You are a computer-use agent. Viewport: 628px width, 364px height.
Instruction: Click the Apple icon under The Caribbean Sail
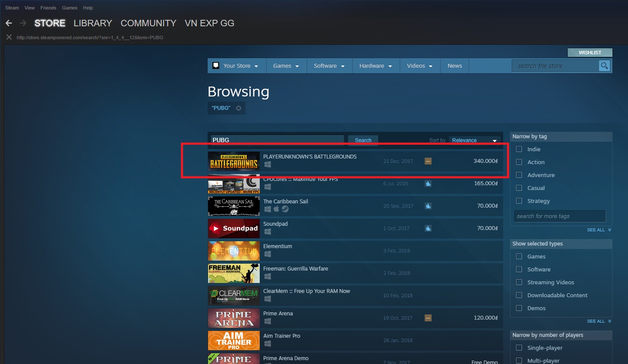277,209
